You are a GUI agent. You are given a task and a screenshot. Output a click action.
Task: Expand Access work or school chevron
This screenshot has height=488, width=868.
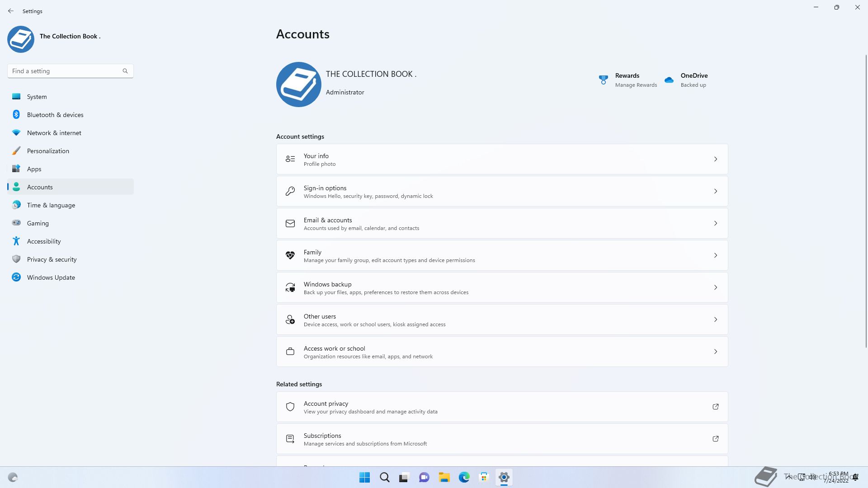(716, 352)
